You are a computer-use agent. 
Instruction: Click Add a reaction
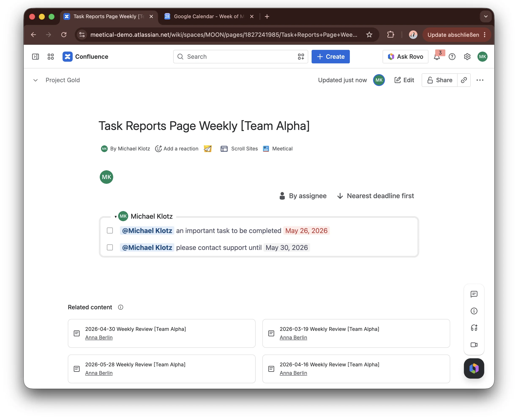177,149
